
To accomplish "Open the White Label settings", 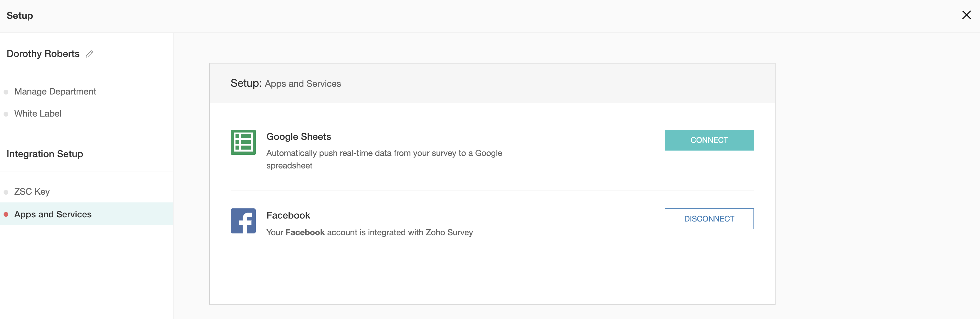I will tap(38, 114).
